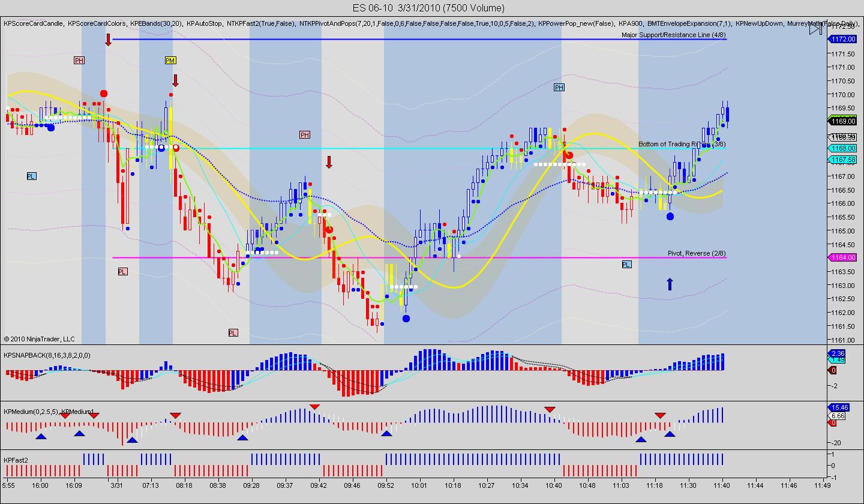Screen dimensions: 864x504
Task: Select the 09:28 time axis label
Action: 251,485
